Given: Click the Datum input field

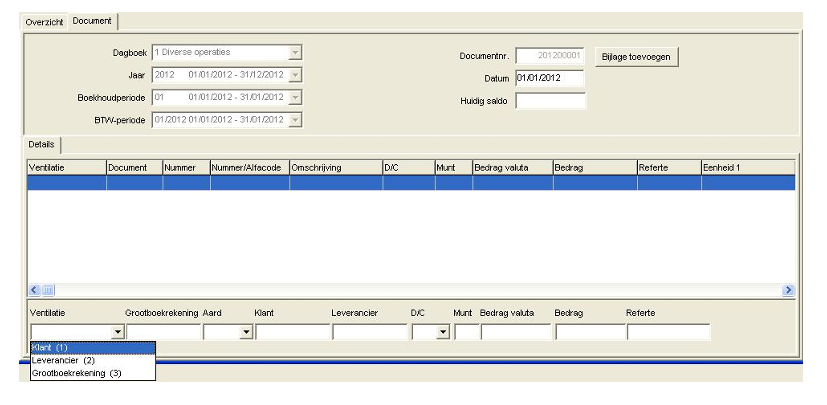Looking at the screenshot, I should (550, 78).
